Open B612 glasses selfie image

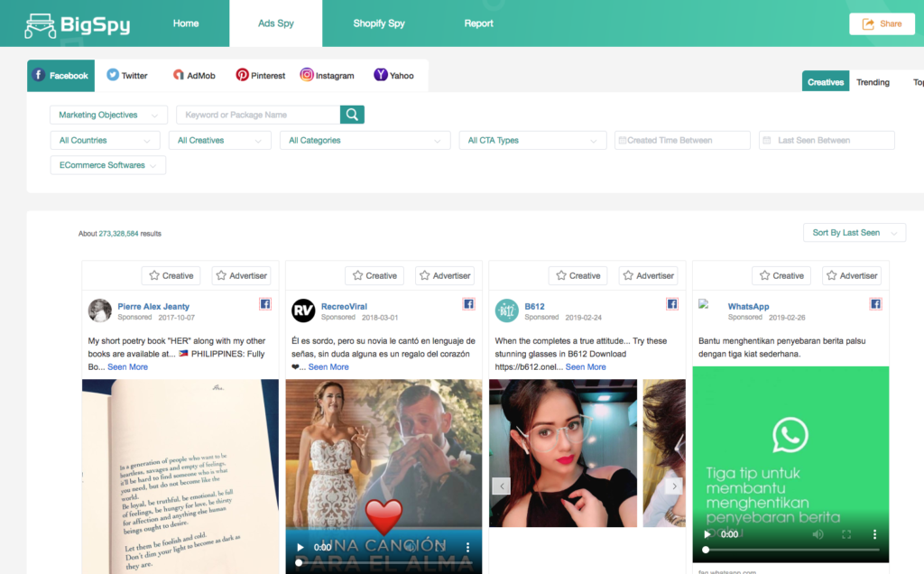click(563, 453)
